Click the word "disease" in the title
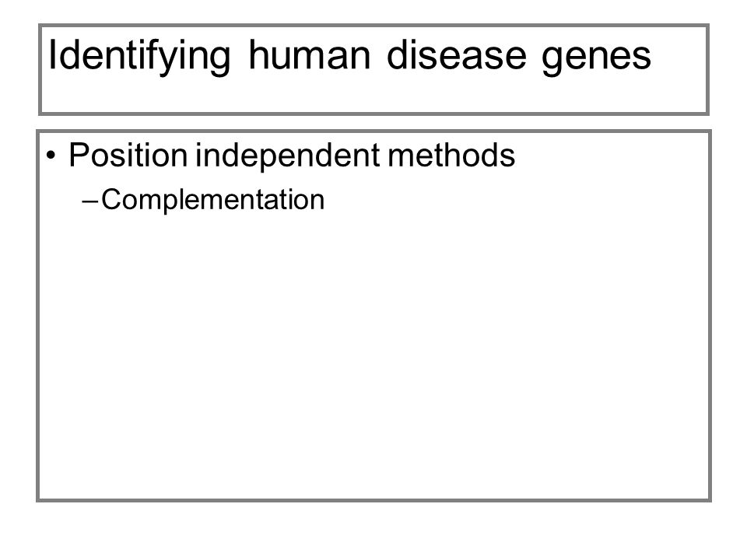The width and height of the screenshot is (747, 560). (457, 54)
